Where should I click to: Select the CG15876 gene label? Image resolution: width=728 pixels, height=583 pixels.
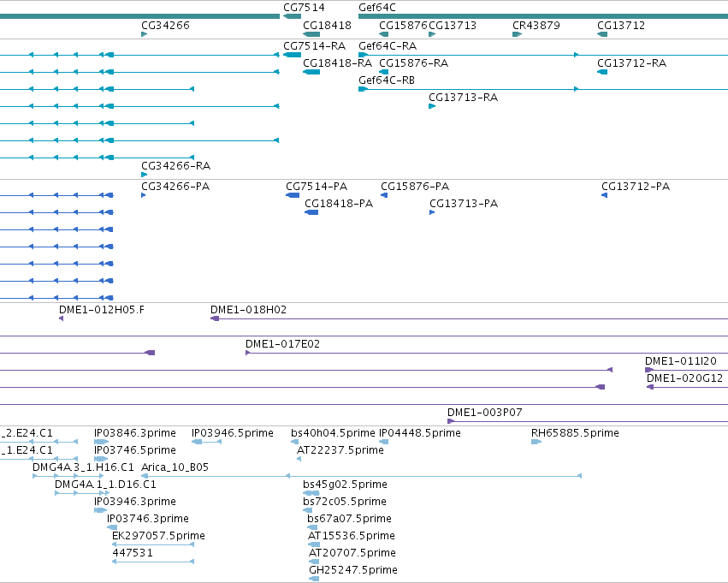403,25
